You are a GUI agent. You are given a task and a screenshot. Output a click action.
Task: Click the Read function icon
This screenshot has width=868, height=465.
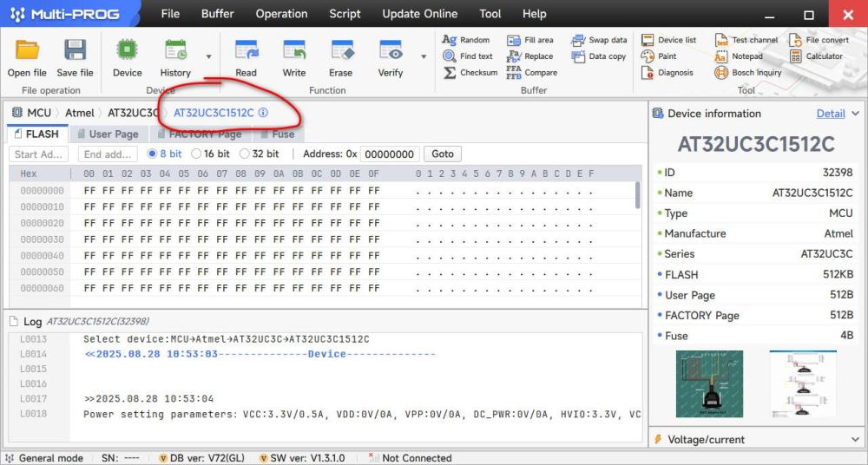[247, 49]
